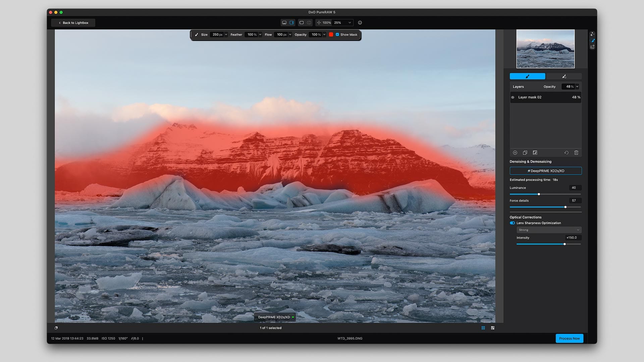Click the reset layer undo icon
The width and height of the screenshot is (644, 362).
pyautogui.click(x=566, y=153)
